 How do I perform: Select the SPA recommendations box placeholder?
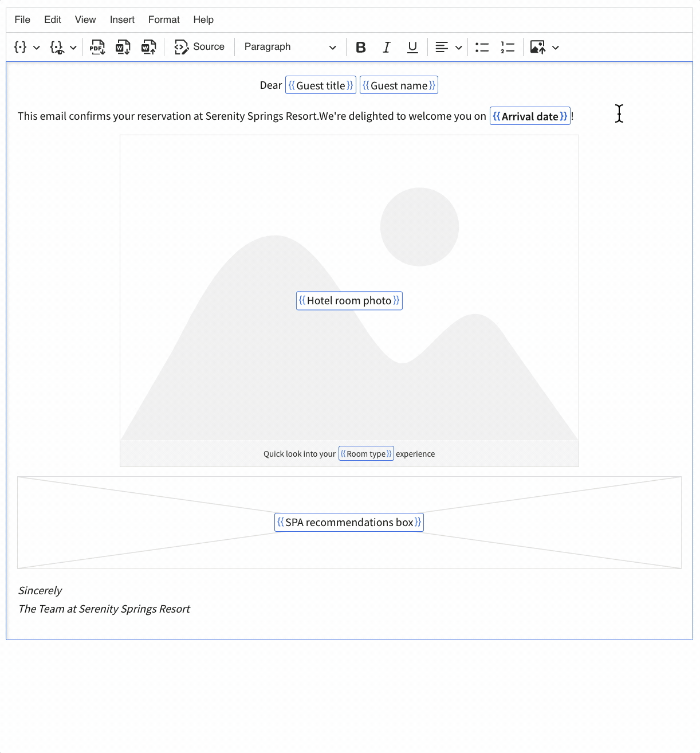349,523
